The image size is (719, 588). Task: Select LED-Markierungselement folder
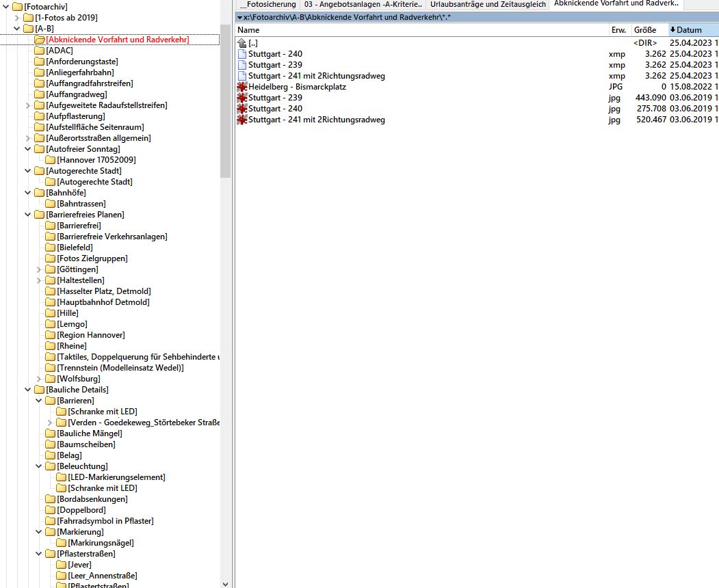[x=116, y=477]
